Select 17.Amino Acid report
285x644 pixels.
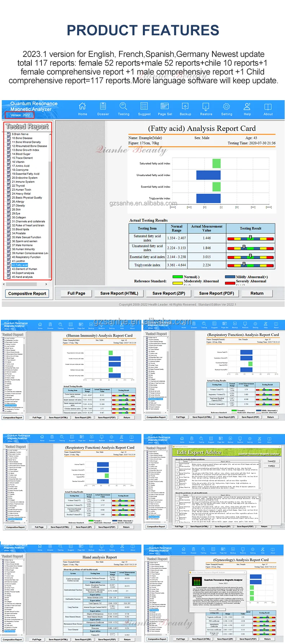(x=21, y=166)
